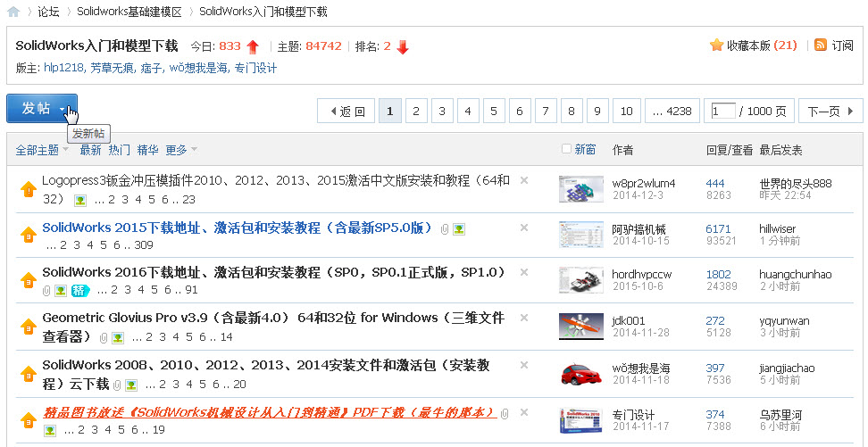868x447 pixels.
Task: Click paperclip icon on SolidWorks 2016 thread
Action: coord(46,291)
